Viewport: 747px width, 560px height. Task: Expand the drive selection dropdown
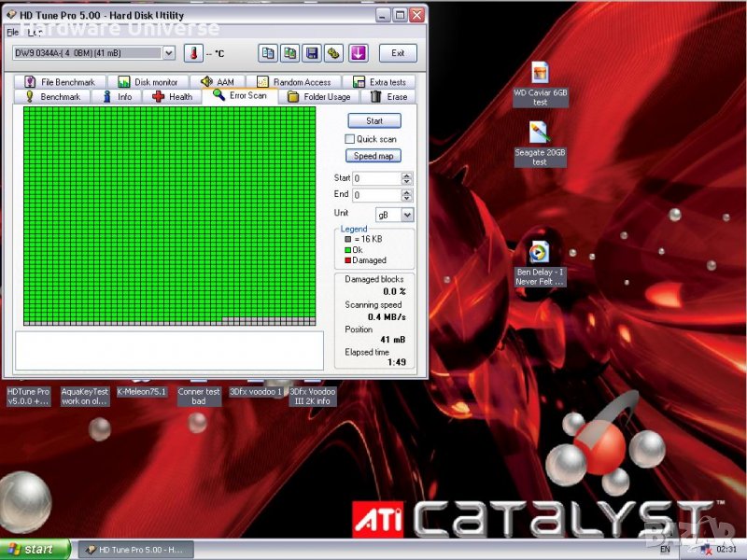168,53
